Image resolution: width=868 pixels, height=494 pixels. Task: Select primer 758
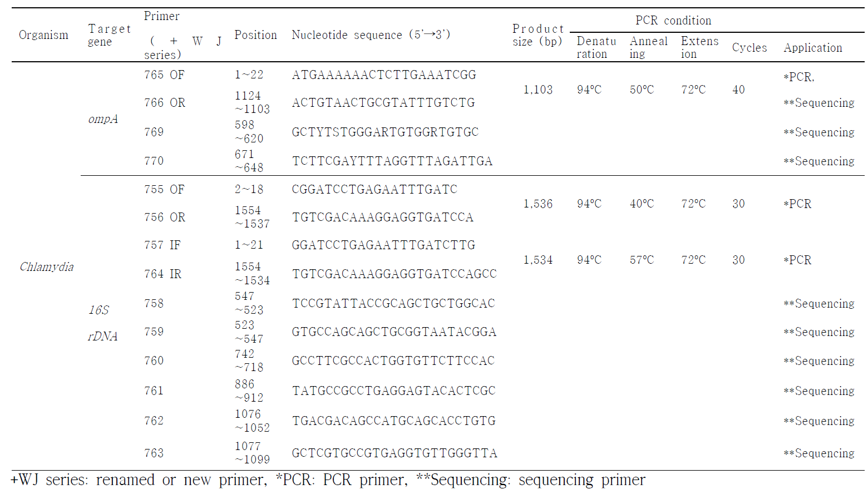(154, 304)
